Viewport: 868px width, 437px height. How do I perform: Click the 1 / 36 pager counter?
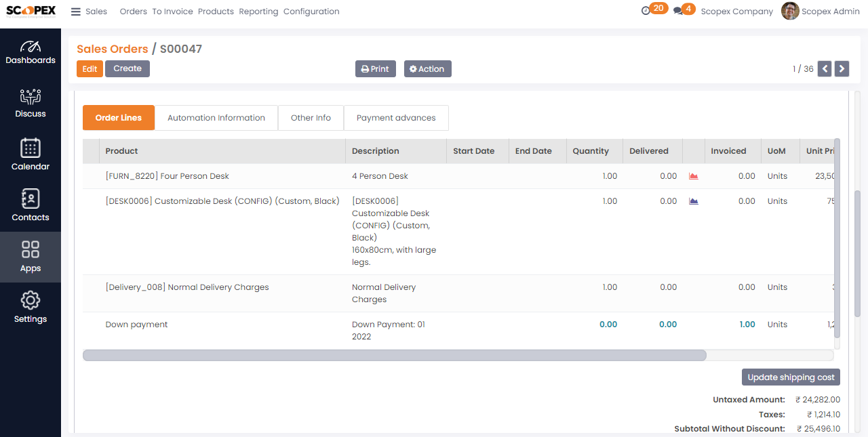pyautogui.click(x=803, y=69)
